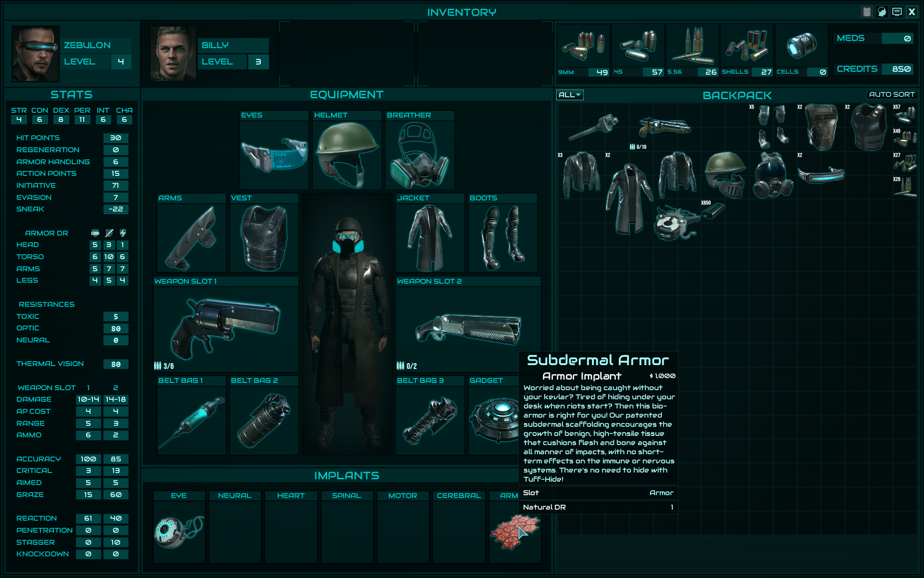Select the visor glasses in backpack
The image size is (924, 578).
click(821, 174)
